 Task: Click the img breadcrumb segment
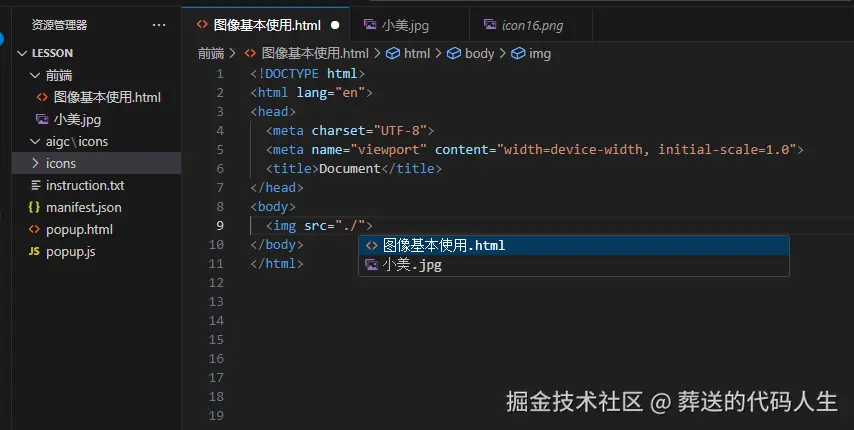point(539,53)
